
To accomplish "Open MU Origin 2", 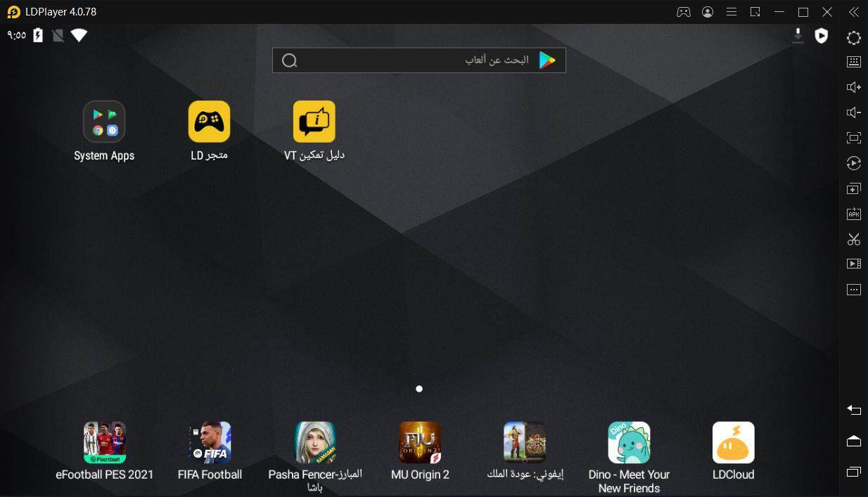I will [x=420, y=442].
